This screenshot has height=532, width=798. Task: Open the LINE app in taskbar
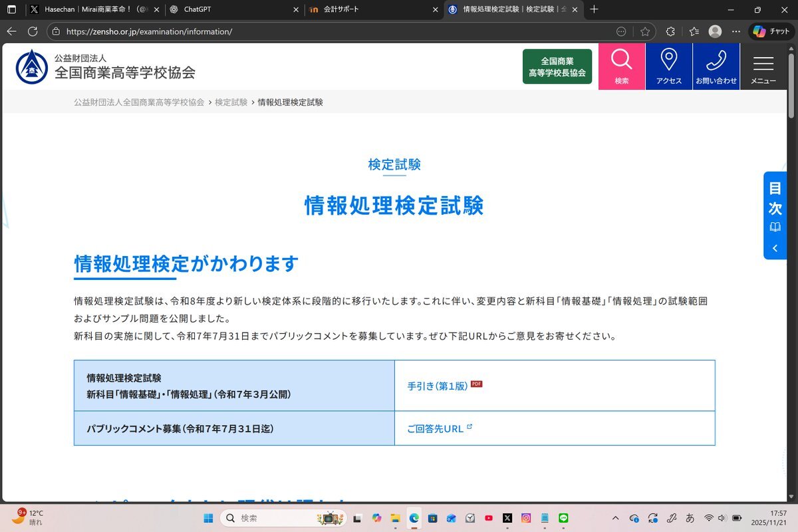tap(563, 518)
